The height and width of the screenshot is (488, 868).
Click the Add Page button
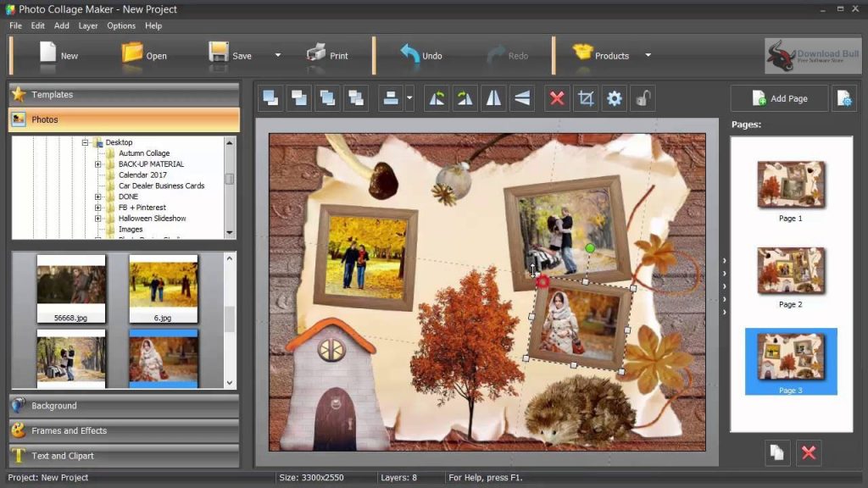pyautogui.click(x=779, y=98)
